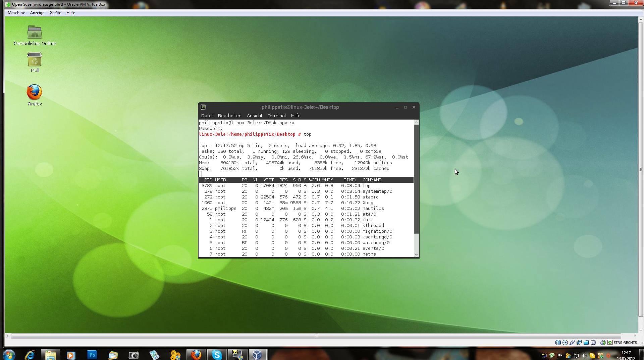Click the volume speaker icon in system tray

pyautogui.click(x=584, y=356)
